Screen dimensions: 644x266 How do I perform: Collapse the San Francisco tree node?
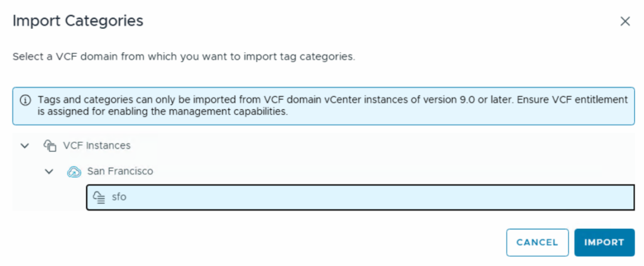[49, 171]
